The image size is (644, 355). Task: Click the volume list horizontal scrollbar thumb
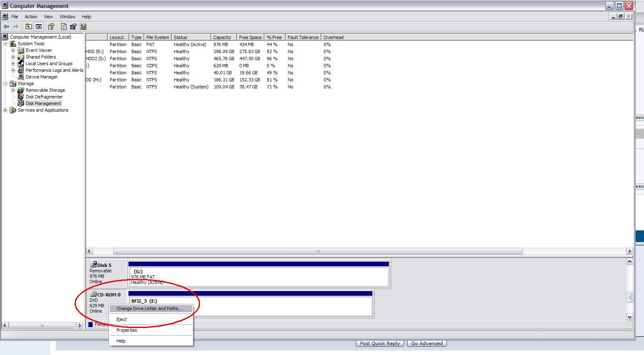[318, 251]
